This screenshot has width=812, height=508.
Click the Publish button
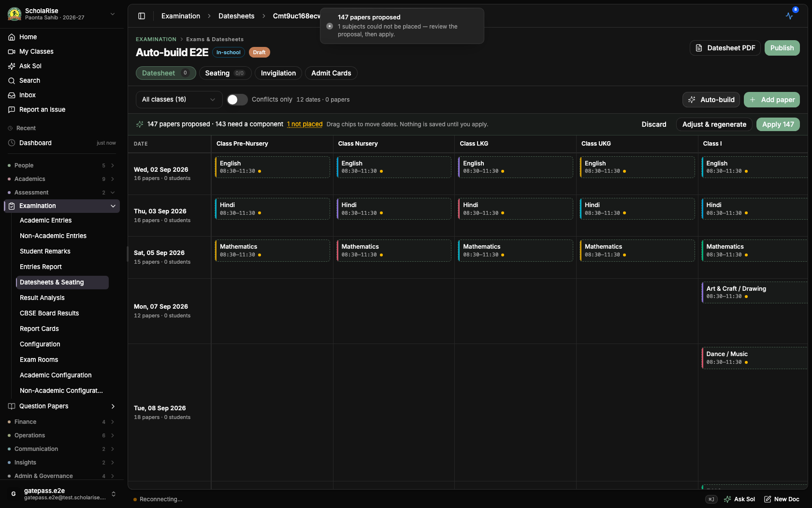[x=782, y=48]
